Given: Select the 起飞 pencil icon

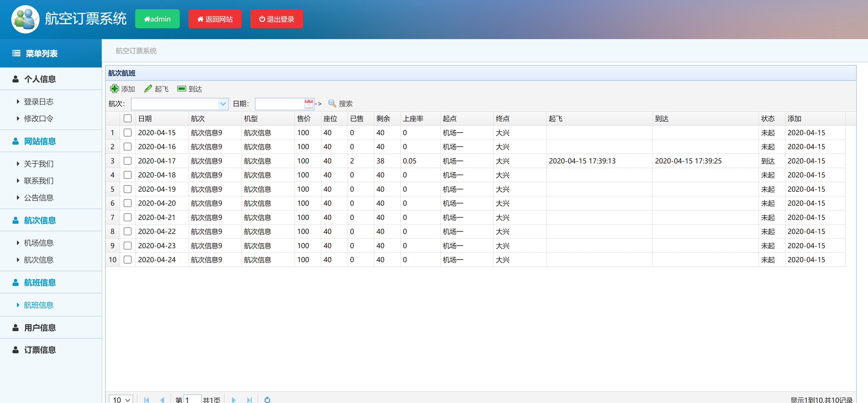Looking at the screenshot, I should pyautogui.click(x=148, y=88).
